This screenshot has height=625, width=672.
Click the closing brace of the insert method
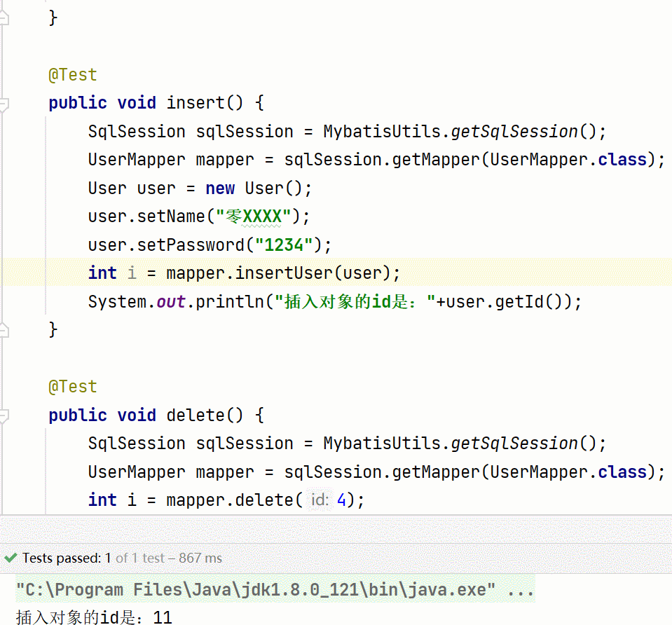53,330
